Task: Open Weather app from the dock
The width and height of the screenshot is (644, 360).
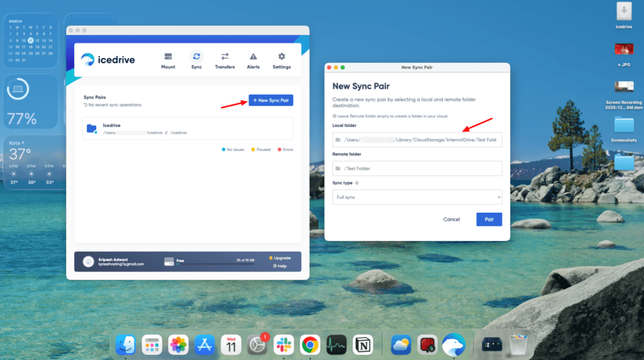Action: click(401, 344)
